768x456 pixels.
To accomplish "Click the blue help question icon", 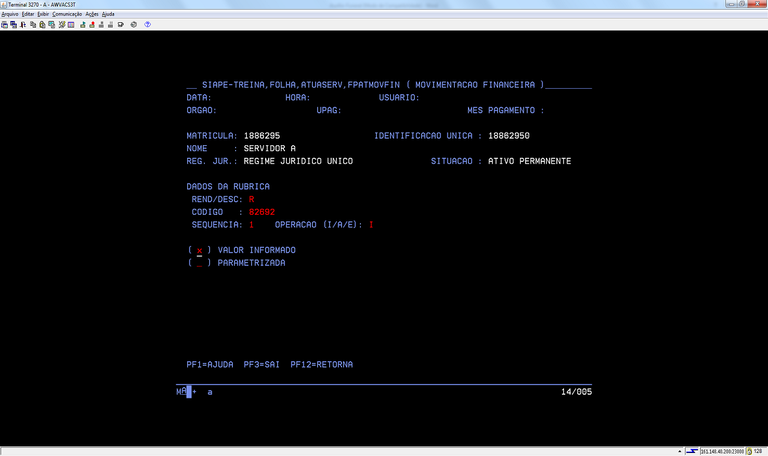I will (x=147, y=24).
